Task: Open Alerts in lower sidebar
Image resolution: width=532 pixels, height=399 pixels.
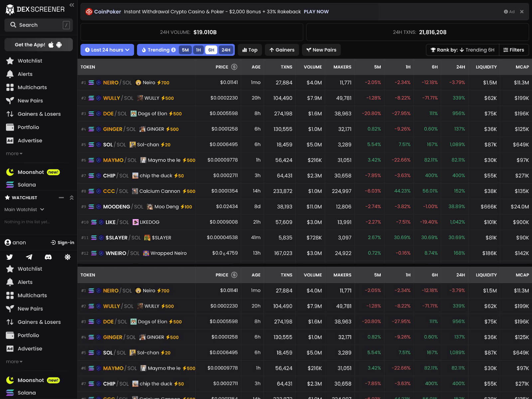Action: pyautogui.click(x=19, y=282)
